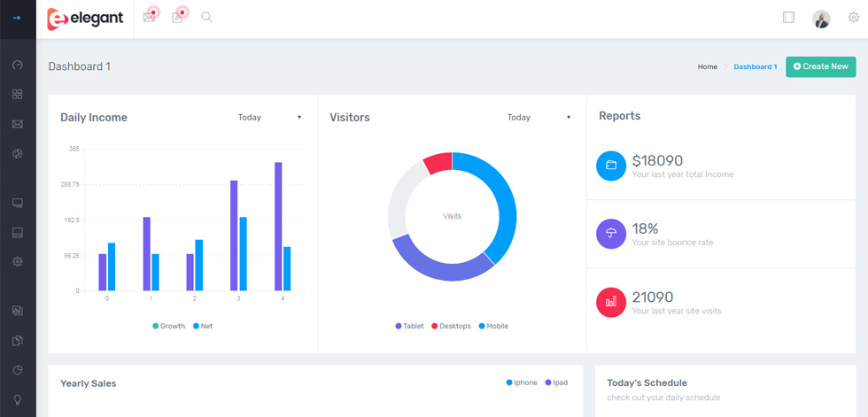Screen dimensions: 868x417
Task: Toggle the Net legend item in Daily Income
Action: pos(203,327)
